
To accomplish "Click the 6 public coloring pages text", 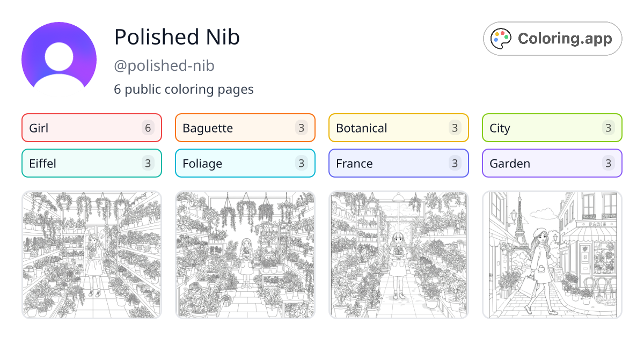I will (x=184, y=89).
